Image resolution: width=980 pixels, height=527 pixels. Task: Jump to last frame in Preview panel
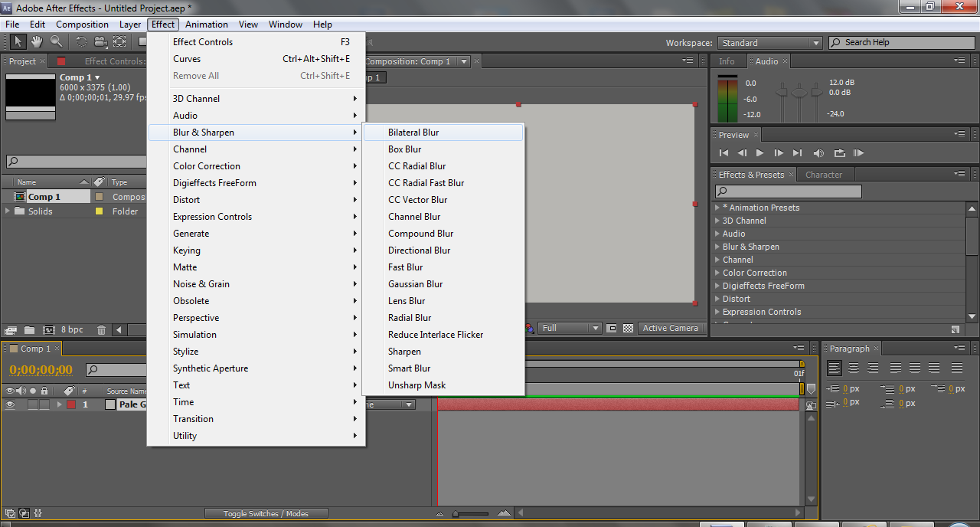797,153
